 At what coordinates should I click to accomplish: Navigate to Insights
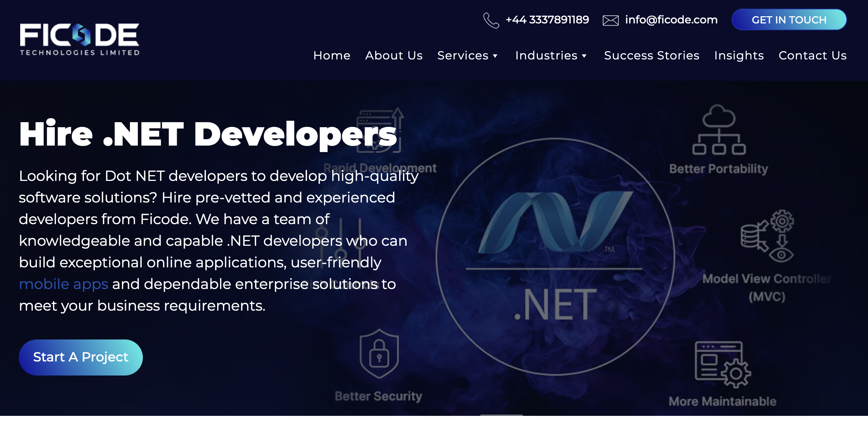739,55
